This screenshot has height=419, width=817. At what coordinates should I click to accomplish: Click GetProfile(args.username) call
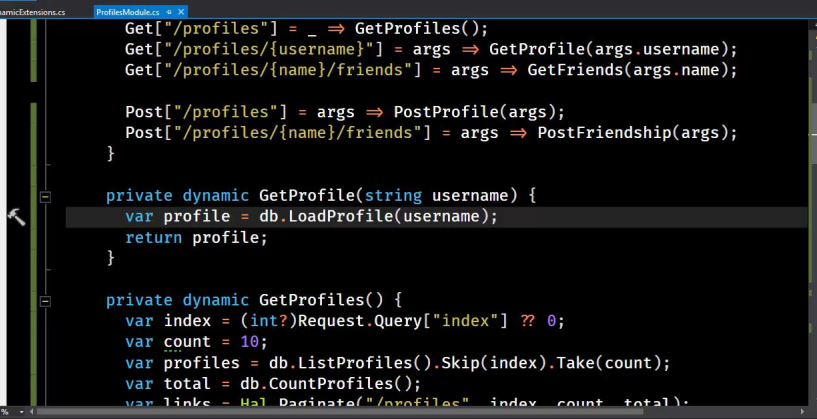(x=608, y=50)
